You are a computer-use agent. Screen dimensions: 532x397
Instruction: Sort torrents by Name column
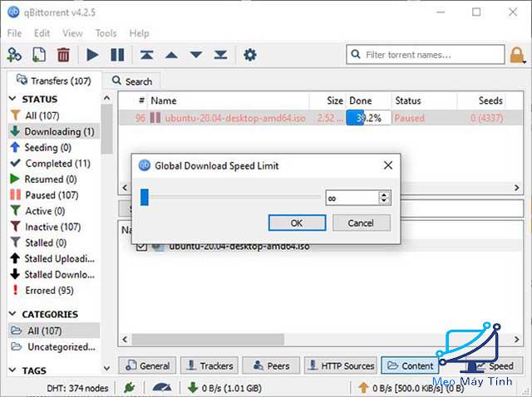point(228,100)
